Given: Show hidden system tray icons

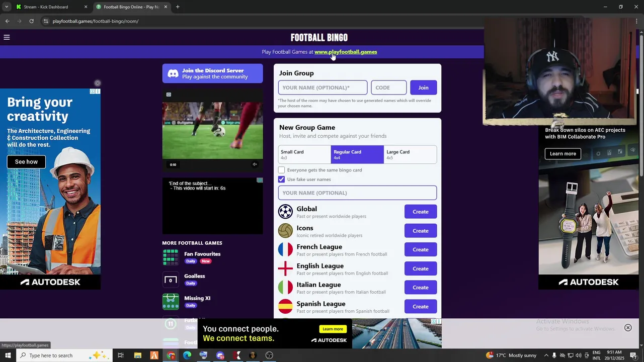Looking at the screenshot, I should [x=546, y=355].
